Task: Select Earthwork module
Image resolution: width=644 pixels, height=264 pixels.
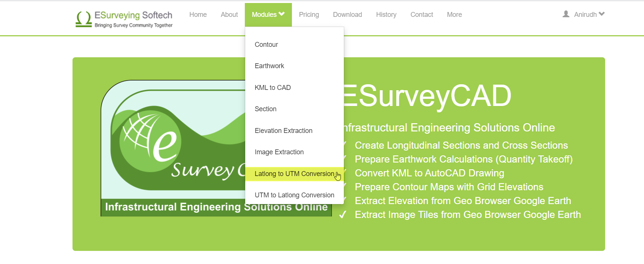Action: point(295,66)
